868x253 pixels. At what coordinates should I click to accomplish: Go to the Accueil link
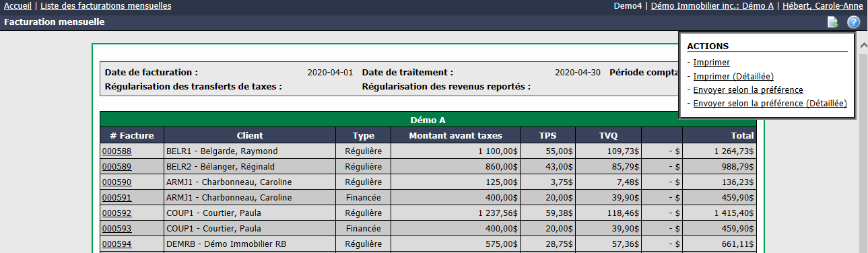point(18,6)
